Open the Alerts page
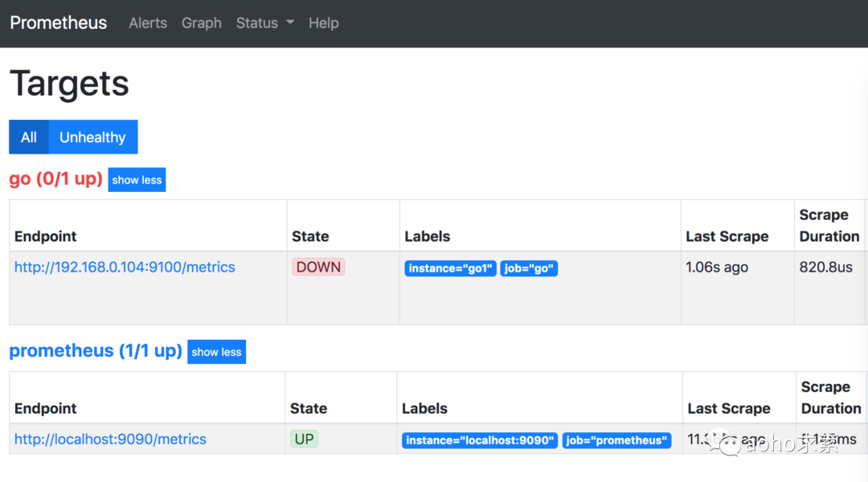The width and height of the screenshot is (868, 482). click(148, 23)
